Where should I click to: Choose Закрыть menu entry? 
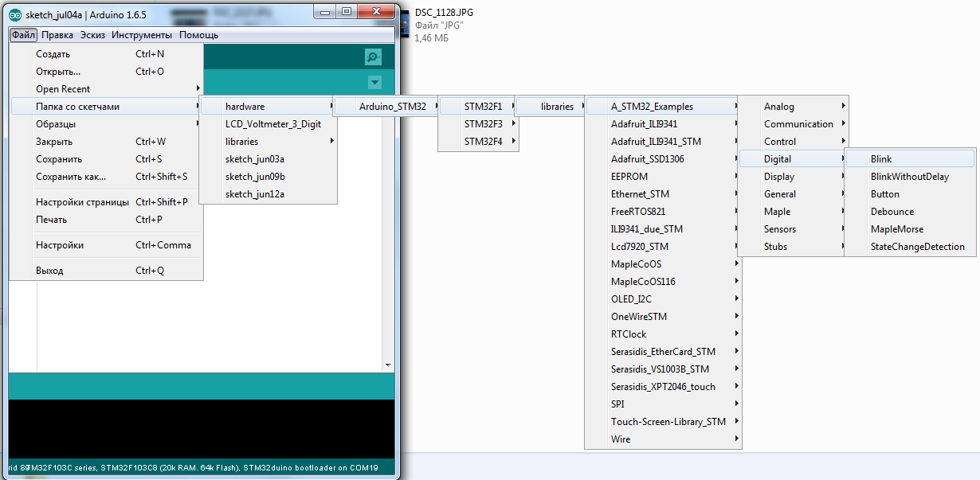coord(107,142)
